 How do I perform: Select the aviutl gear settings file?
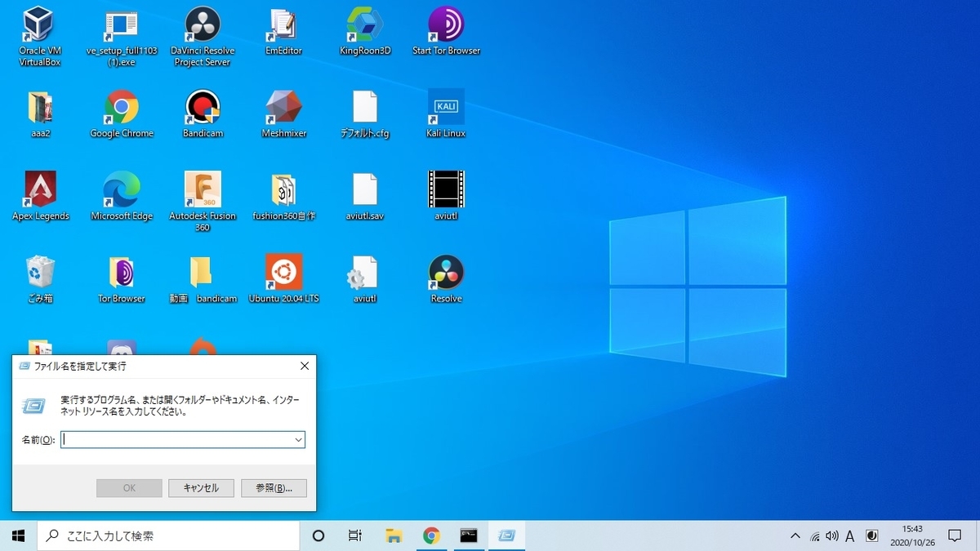(365, 279)
